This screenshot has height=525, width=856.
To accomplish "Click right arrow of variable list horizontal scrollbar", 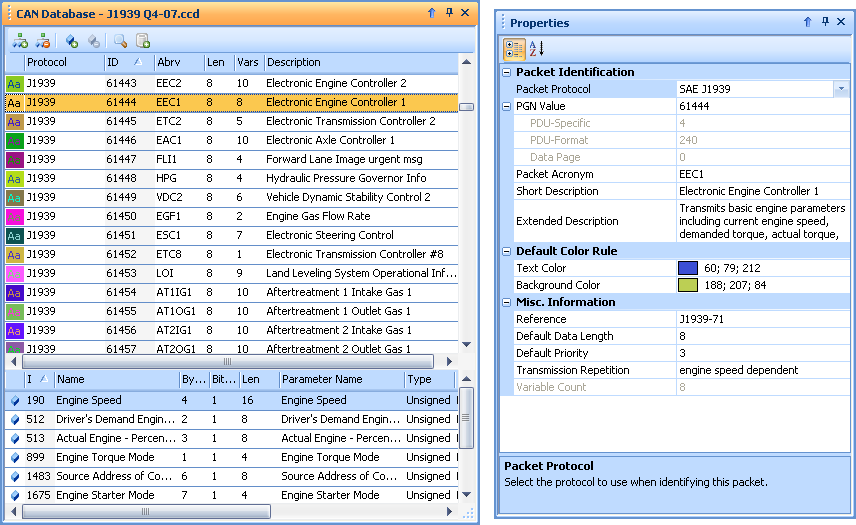I will (449, 511).
